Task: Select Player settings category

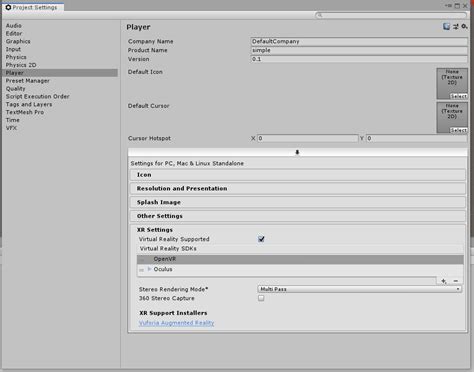Action: tap(60, 73)
